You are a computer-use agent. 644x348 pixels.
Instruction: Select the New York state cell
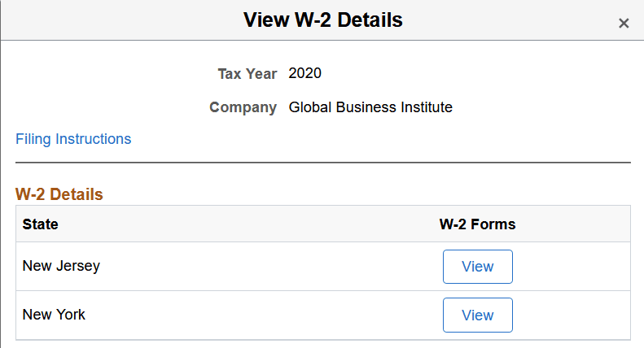[54, 315]
